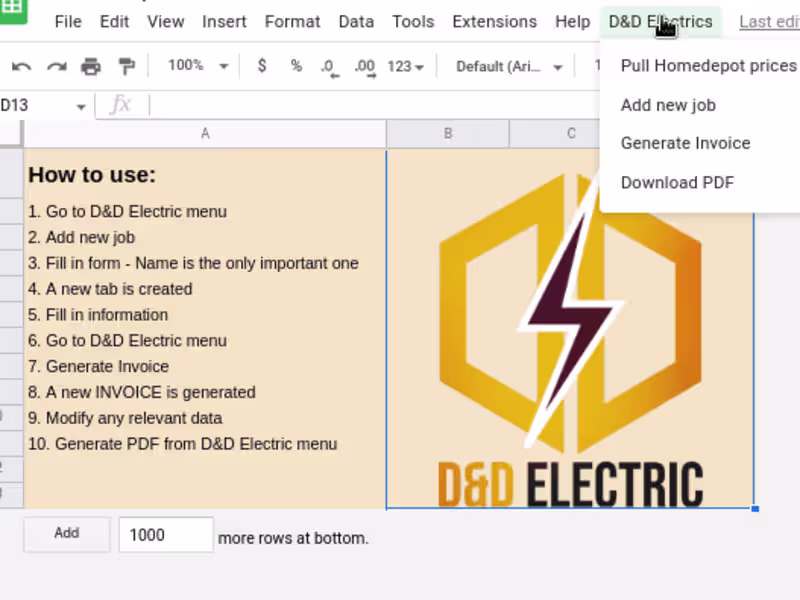Expand the name box dropdown arrow

tap(81, 107)
